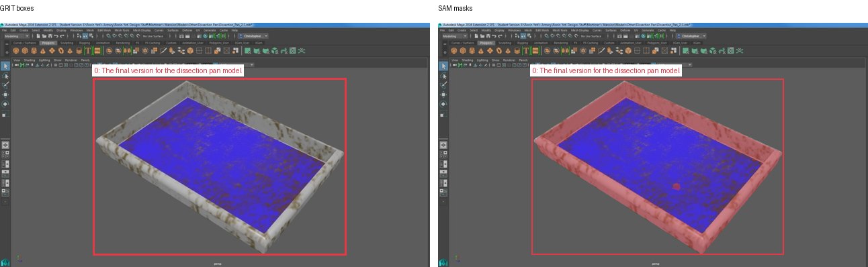Expand Christopher dropdown in GRIT boxes window
The image size is (868, 267).
click(x=255, y=36)
